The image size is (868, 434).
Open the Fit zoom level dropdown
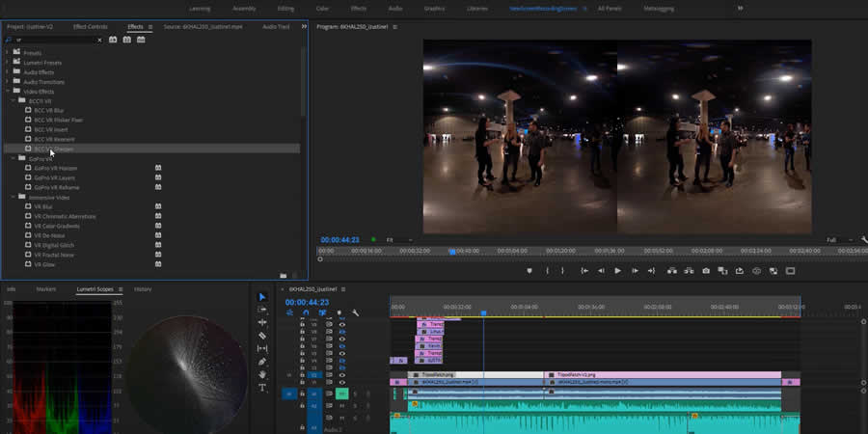point(398,240)
